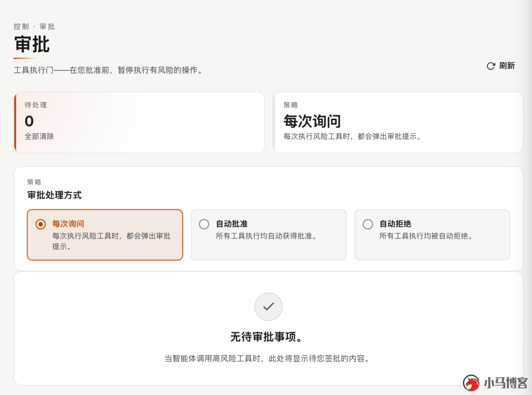Click the 刷新 refresh button label
The height and width of the screenshot is (395, 532).
[x=507, y=66]
